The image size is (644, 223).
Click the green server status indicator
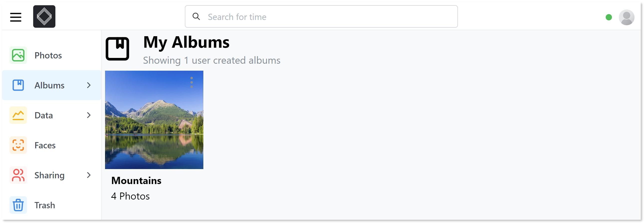click(x=609, y=17)
